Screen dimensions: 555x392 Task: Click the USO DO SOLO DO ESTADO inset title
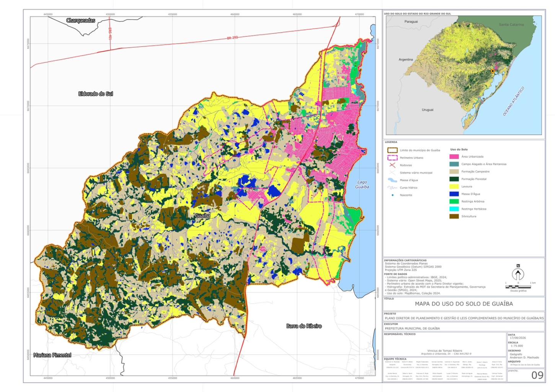[417, 14]
